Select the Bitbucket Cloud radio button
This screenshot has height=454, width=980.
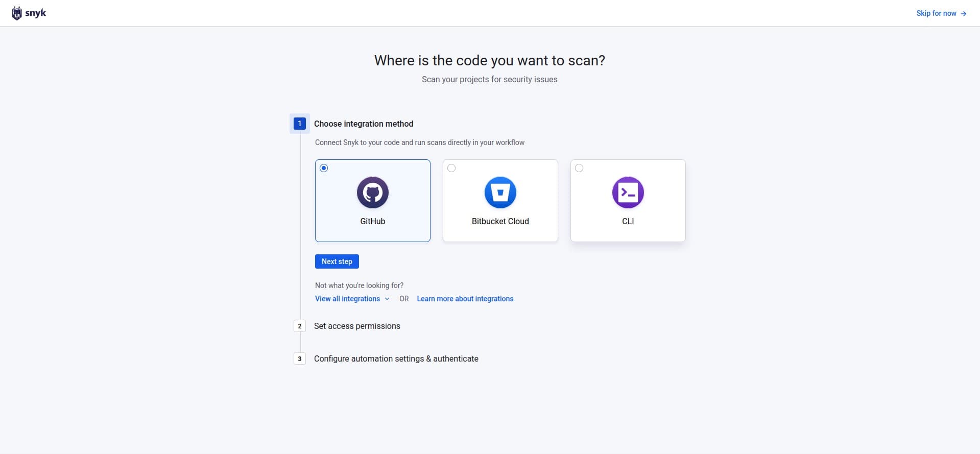point(451,168)
